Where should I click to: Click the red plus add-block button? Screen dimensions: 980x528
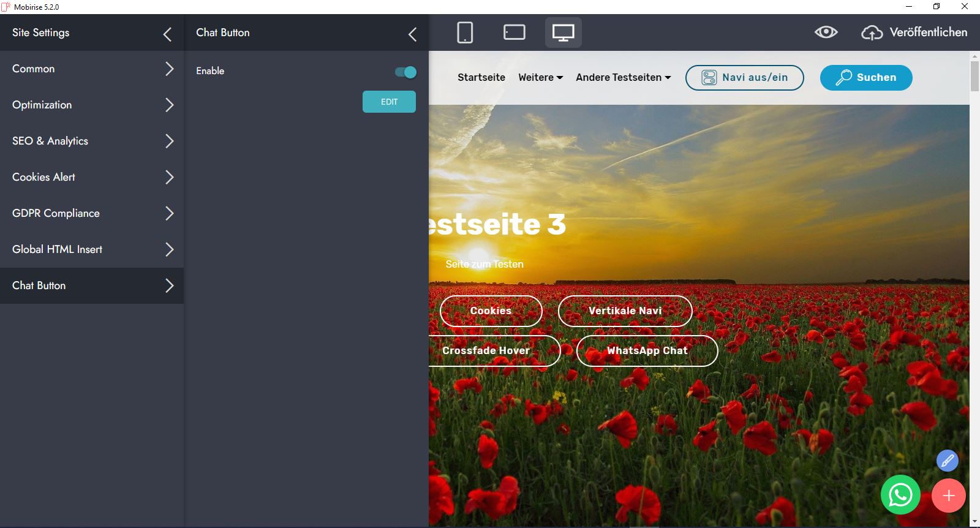click(x=948, y=496)
